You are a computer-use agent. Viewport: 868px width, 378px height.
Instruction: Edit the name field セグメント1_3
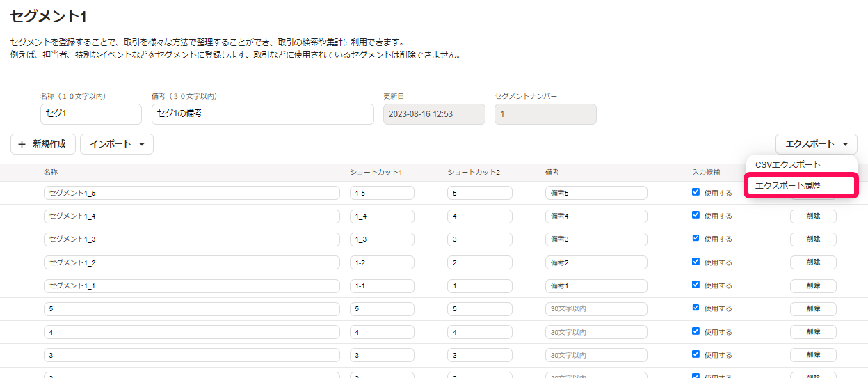[x=192, y=239]
